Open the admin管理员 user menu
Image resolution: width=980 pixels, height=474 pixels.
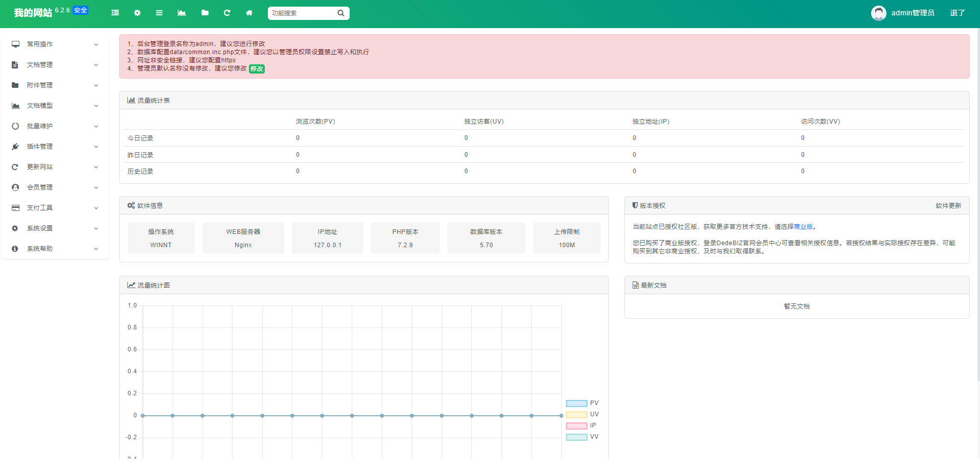pos(913,13)
